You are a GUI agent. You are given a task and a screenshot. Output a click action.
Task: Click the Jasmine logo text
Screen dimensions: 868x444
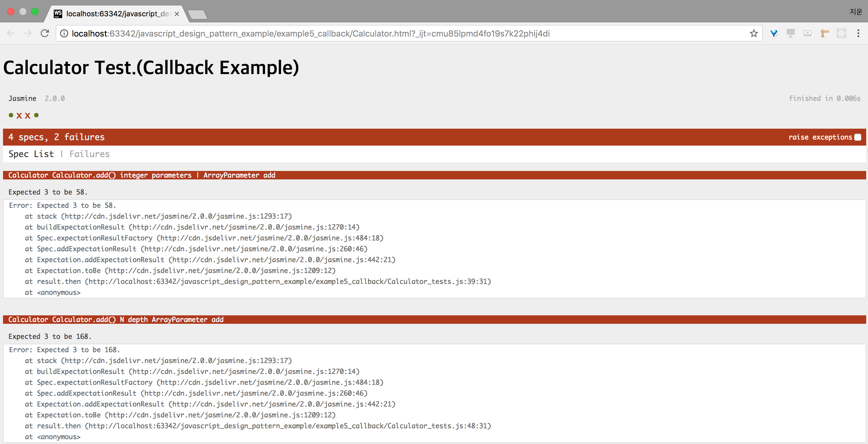click(x=22, y=98)
